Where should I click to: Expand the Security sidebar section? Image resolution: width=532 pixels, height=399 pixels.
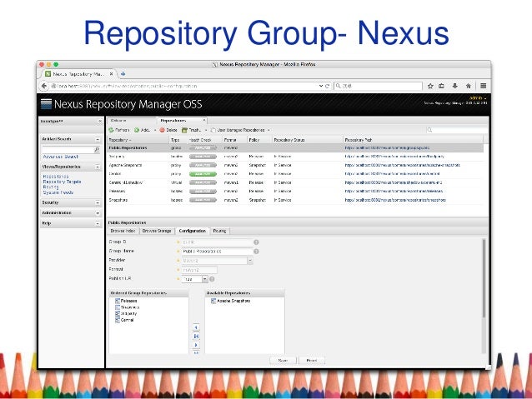click(98, 202)
